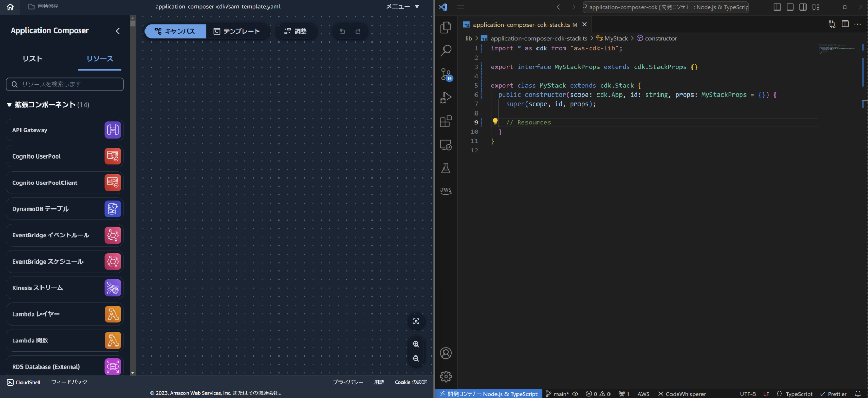Open the VS Code Explorer view

coord(446,27)
